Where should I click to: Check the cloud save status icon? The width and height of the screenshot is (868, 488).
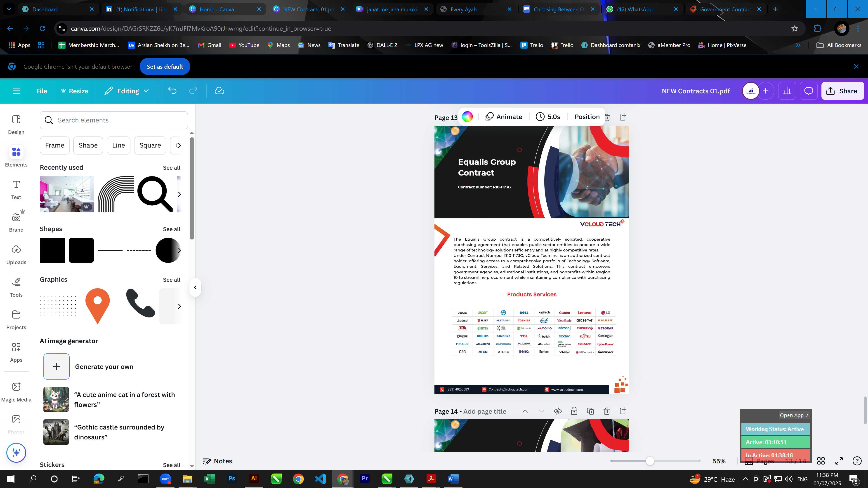[219, 91]
